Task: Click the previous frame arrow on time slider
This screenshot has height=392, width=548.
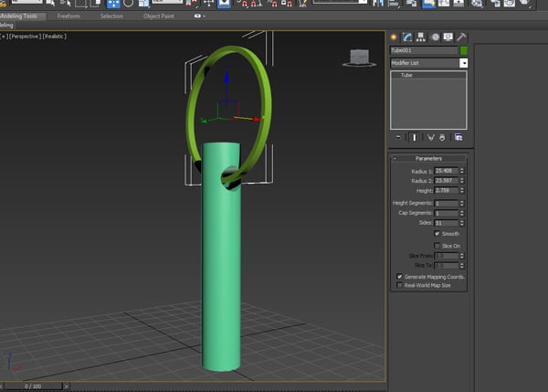Action: 2,387
